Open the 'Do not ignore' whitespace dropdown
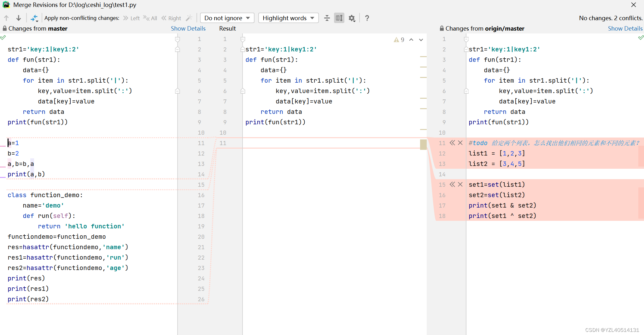This screenshot has width=644, height=335. click(227, 18)
